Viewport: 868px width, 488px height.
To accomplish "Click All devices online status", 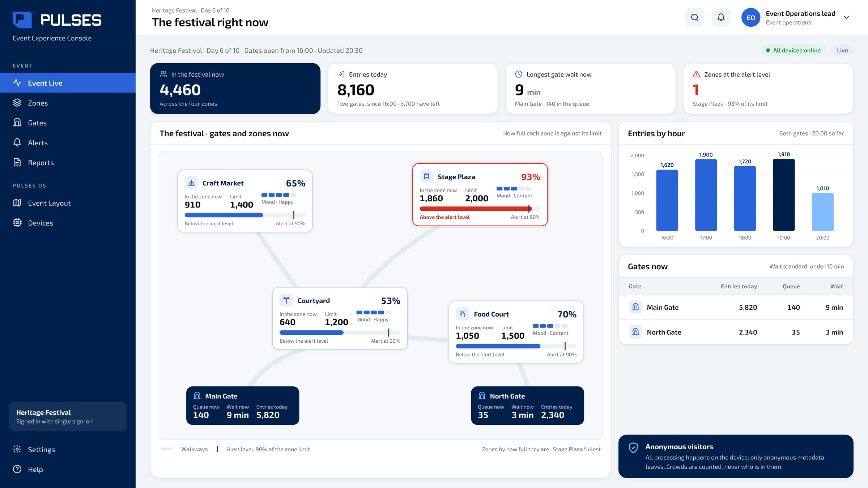I will coord(793,50).
